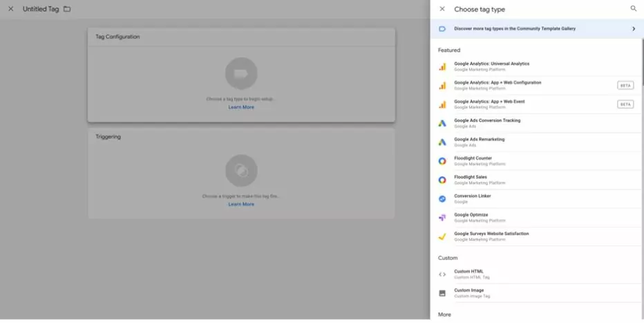Close the Choose tag type panel

[442, 8]
